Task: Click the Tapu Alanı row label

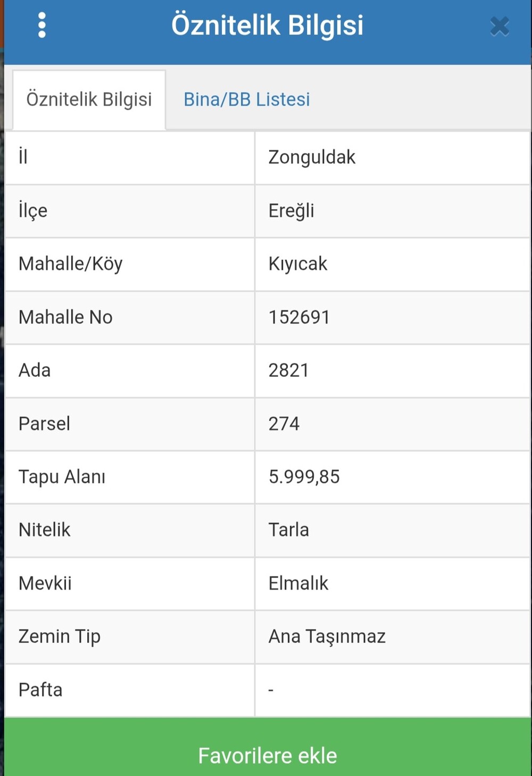Action: point(62,477)
